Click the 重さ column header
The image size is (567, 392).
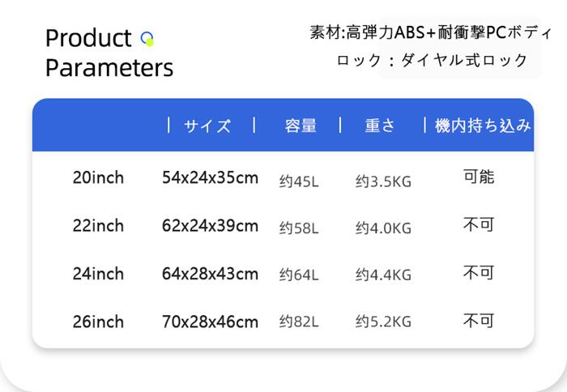(380, 126)
